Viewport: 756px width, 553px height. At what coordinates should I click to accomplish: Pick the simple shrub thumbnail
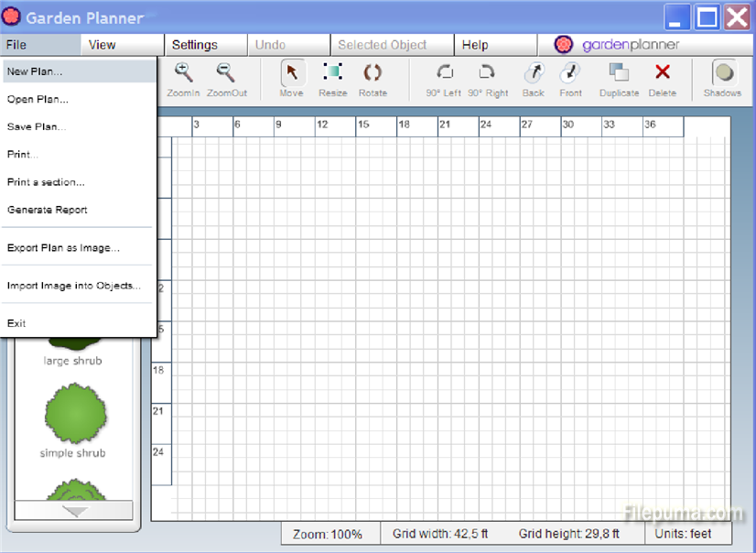pyautogui.click(x=73, y=414)
